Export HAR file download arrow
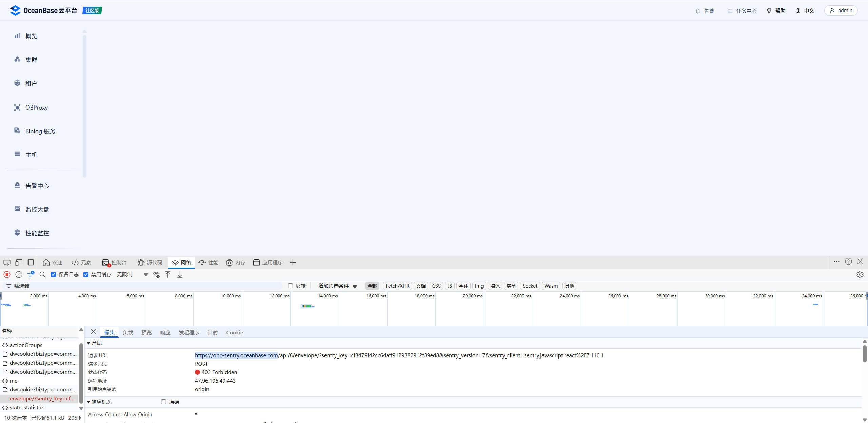The image size is (868, 423). point(180,275)
